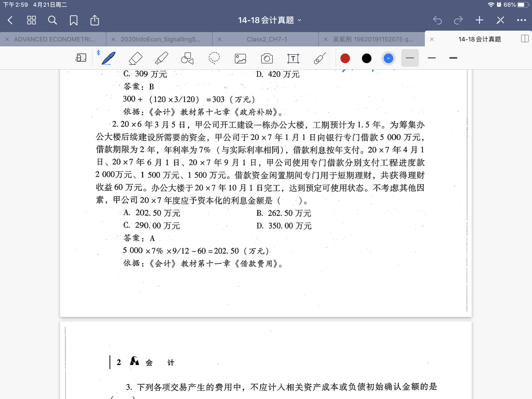
Task: Insert an image using picture tool
Action: point(240,58)
